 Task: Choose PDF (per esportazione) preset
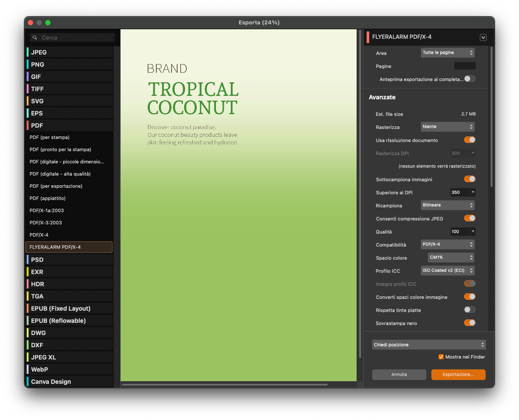coord(70,186)
